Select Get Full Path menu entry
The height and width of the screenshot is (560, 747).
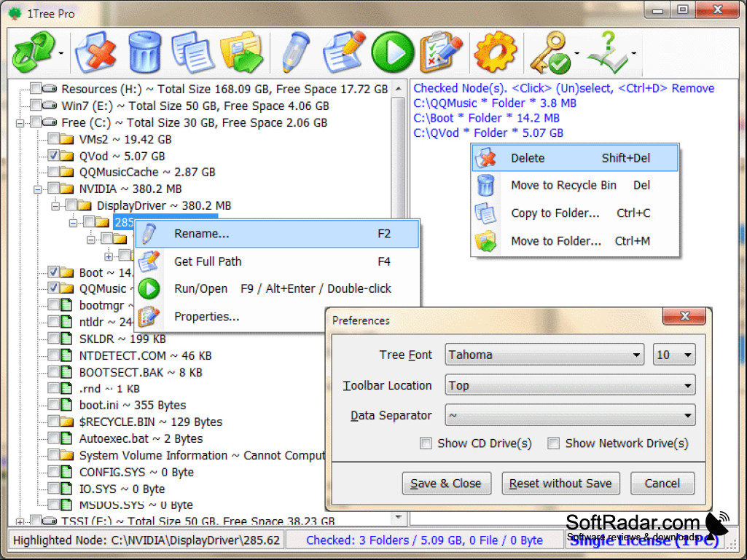tap(277, 261)
